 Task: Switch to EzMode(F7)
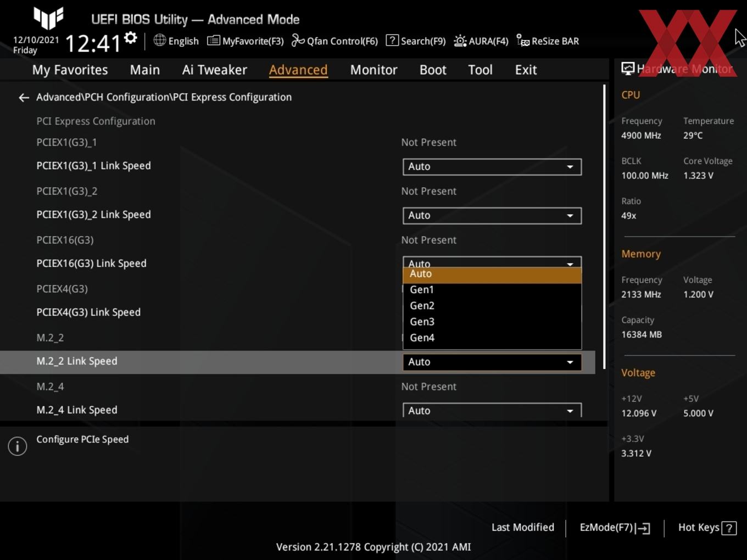(x=615, y=528)
